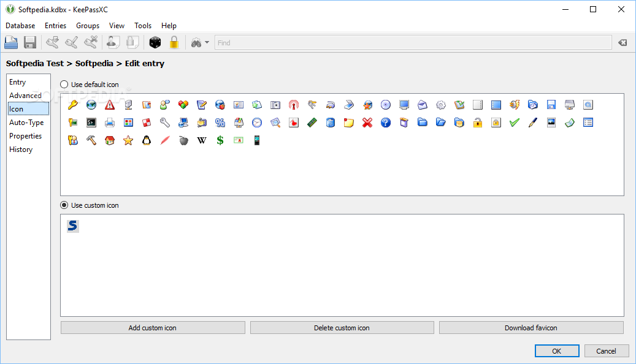
Task: Pick the gray gear icon
Action: [441, 105]
